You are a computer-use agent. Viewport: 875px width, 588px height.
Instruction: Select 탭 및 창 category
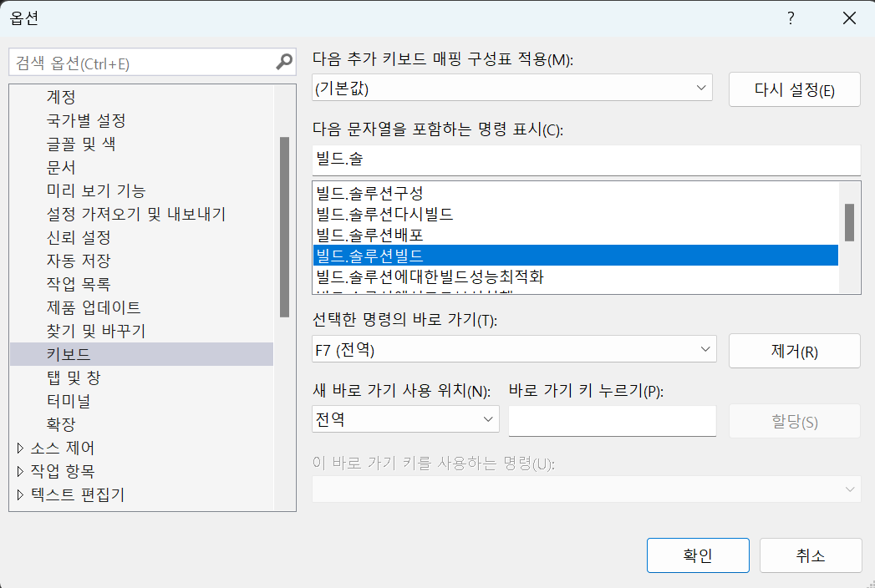pyautogui.click(x=74, y=378)
